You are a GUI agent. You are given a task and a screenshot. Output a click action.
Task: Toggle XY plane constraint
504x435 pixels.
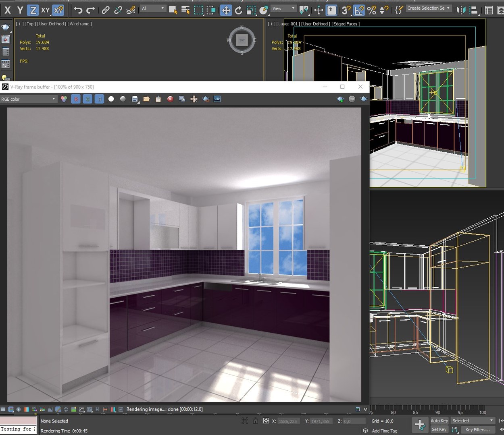[x=45, y=10]
